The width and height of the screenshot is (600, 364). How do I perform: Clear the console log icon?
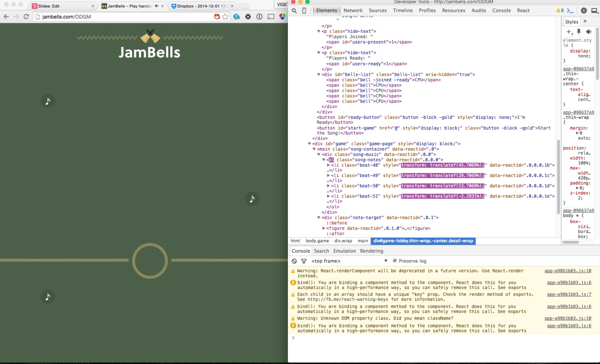tap(294, 261)
